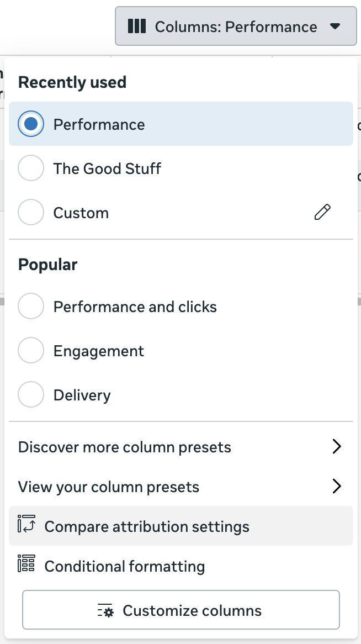Click the Columns: Performance button label
The height and width of the screenshot is (644, 361).
(236, 27)
